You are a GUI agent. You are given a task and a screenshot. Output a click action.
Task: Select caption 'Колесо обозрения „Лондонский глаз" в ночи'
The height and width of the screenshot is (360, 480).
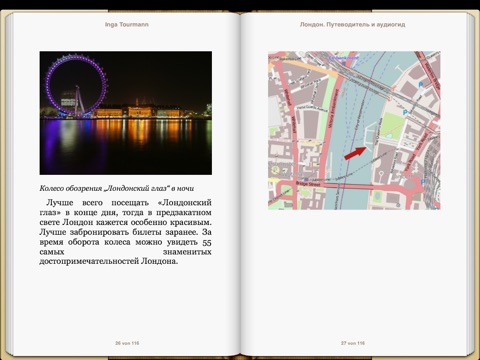117,188
